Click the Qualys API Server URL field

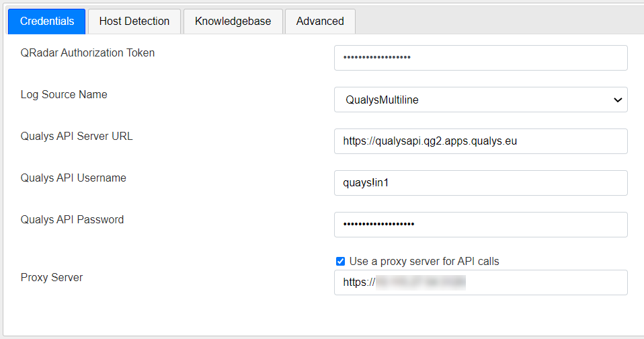click(x=480, y=141)
